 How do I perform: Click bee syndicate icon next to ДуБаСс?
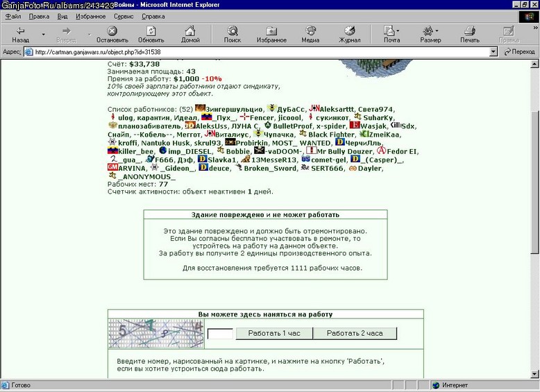pos(271,108)
